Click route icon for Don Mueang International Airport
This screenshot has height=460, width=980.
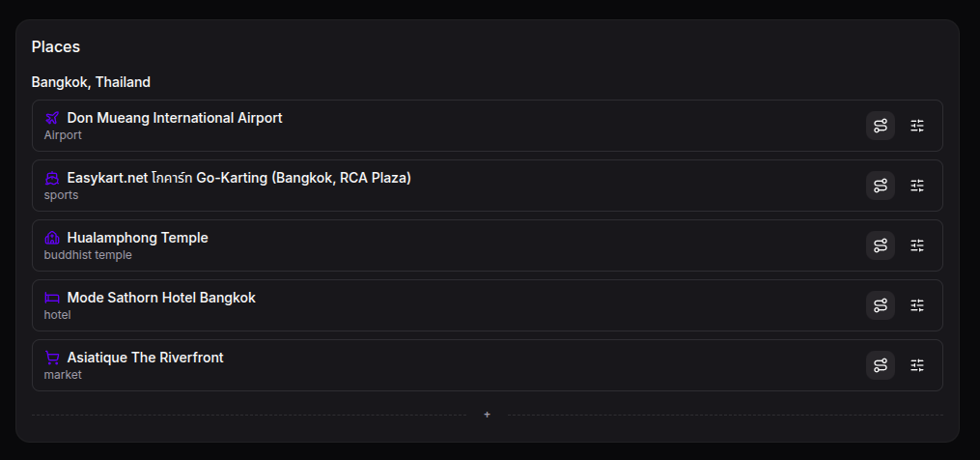point(880,126)
